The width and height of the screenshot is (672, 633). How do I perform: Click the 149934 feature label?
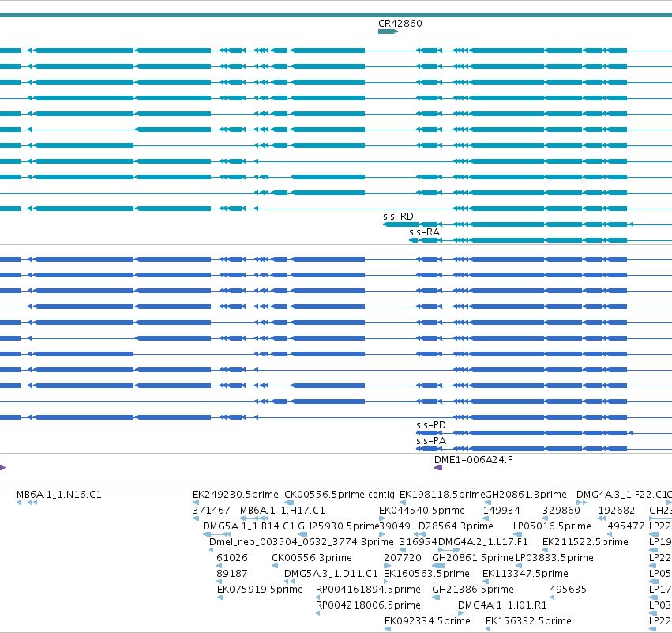tap(501, 511)
